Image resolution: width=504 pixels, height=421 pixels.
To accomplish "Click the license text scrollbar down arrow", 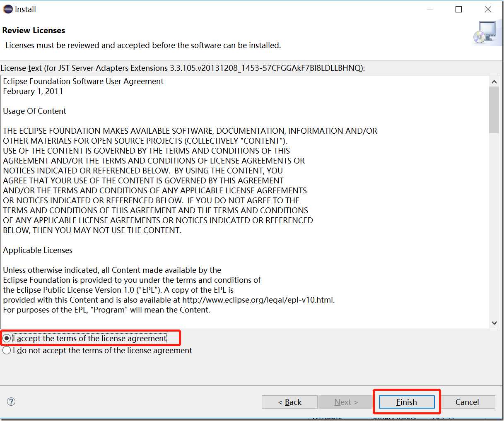I will coord(494,323).
